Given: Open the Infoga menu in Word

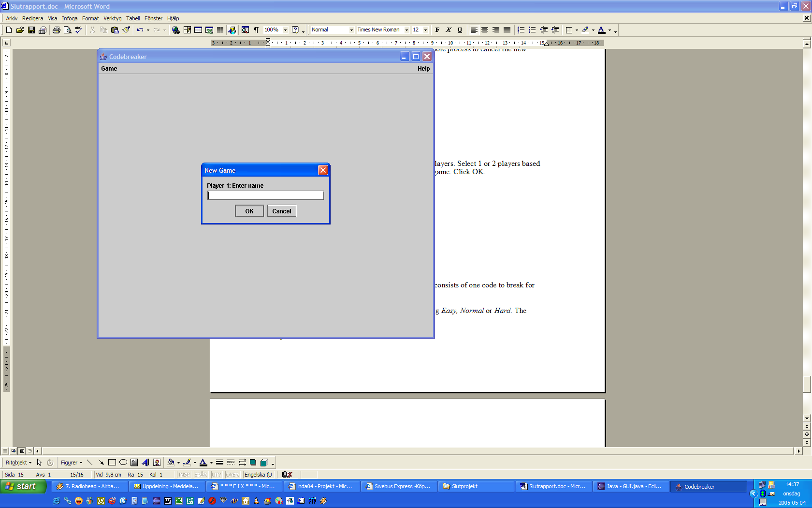Looking at the screenshot, I should (70, 18).
